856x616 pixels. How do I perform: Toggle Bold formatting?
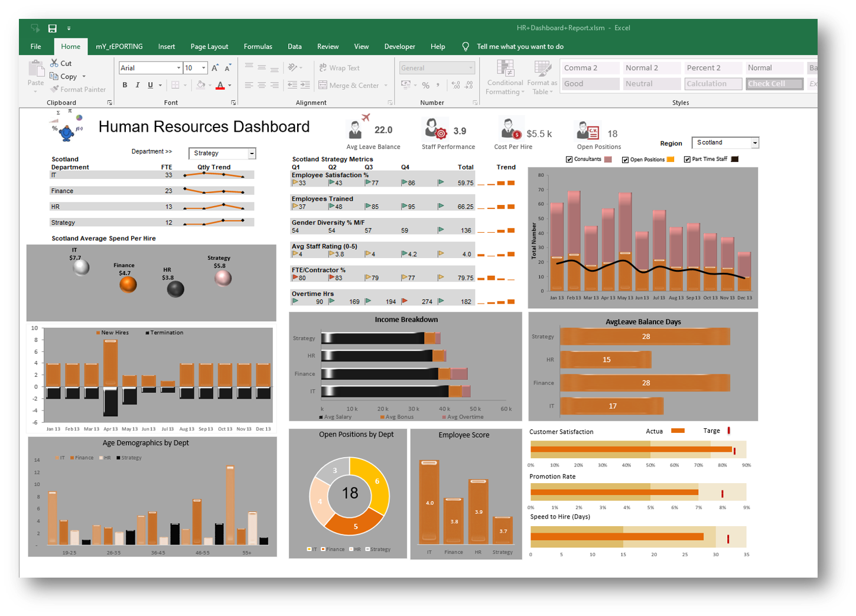point(125,85)
